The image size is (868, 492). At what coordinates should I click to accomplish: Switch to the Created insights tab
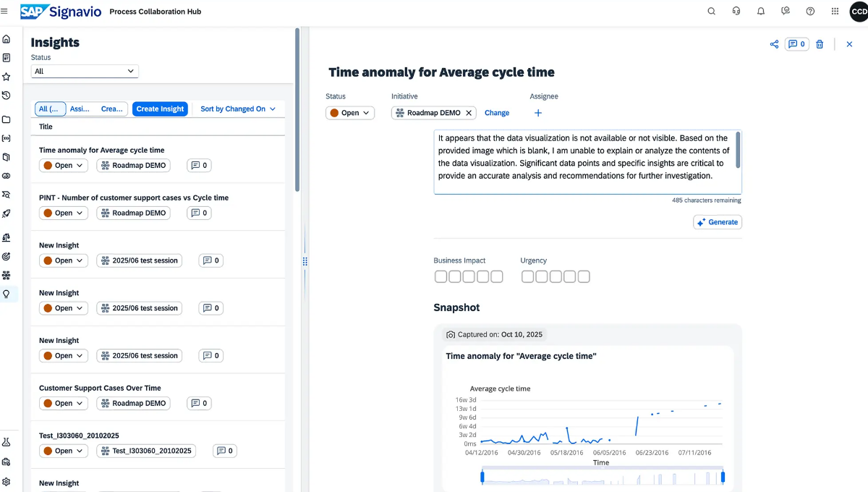tap(111, 109)
